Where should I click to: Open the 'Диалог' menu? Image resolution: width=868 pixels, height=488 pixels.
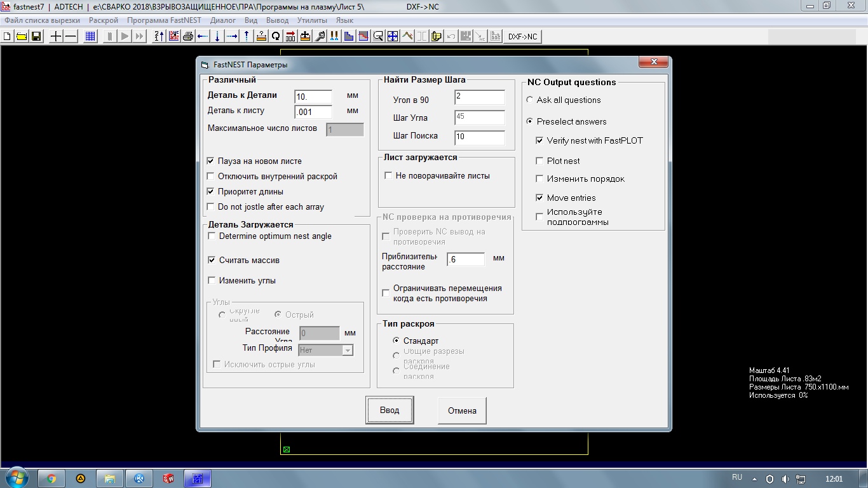(x=223, y=20)
